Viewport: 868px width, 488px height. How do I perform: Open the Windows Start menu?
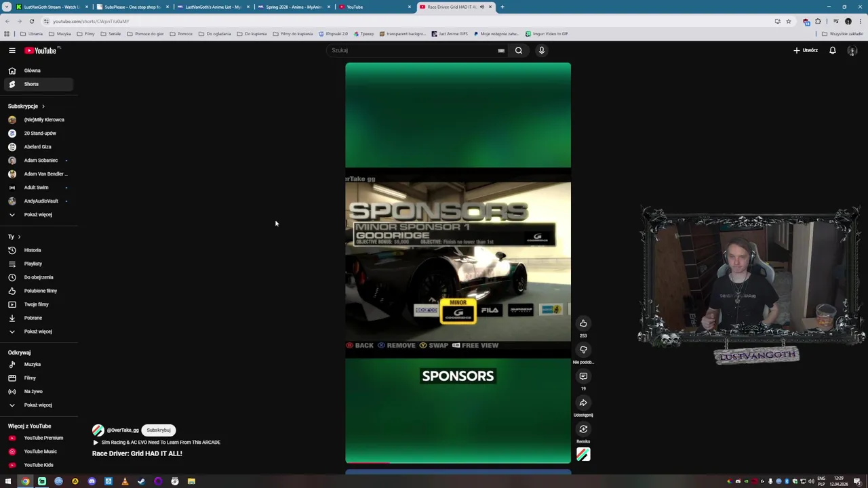point(8,481)
